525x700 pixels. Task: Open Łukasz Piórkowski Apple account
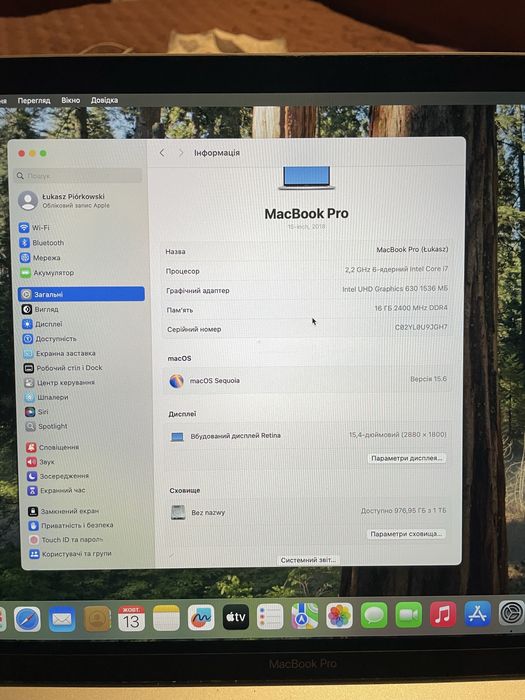[x=64, y=200]
